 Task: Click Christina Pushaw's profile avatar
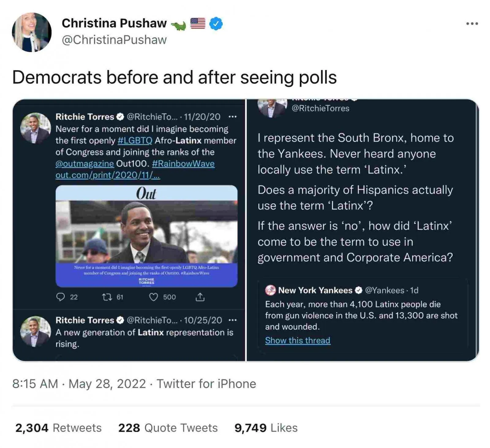[32, 32]
